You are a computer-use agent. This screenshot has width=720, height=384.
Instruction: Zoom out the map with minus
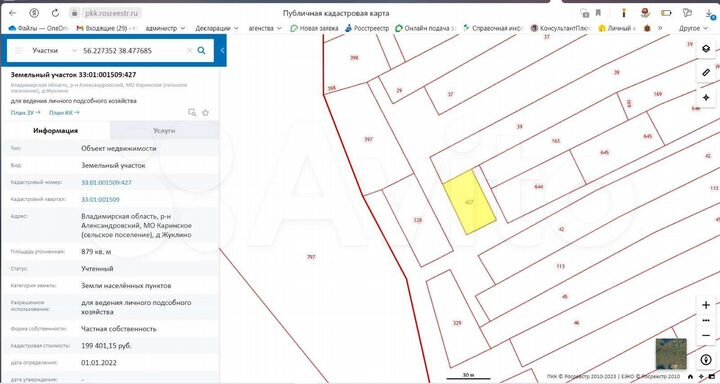[x=706, y=335]
